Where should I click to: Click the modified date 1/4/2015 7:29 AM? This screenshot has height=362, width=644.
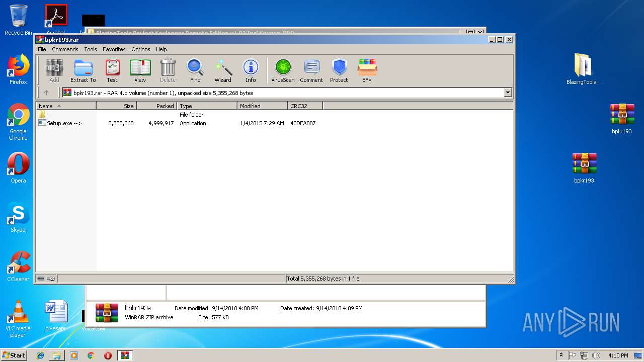click(x=262, y=123)
